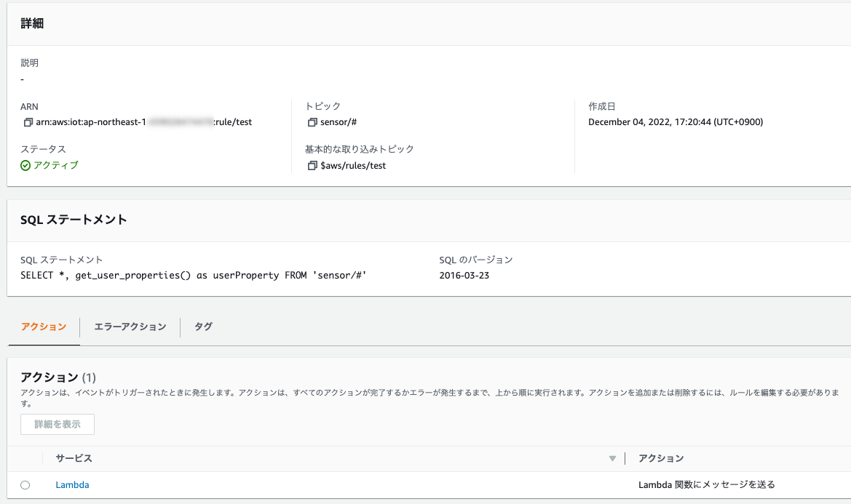Open the タグ tab

tap(202, 327)
